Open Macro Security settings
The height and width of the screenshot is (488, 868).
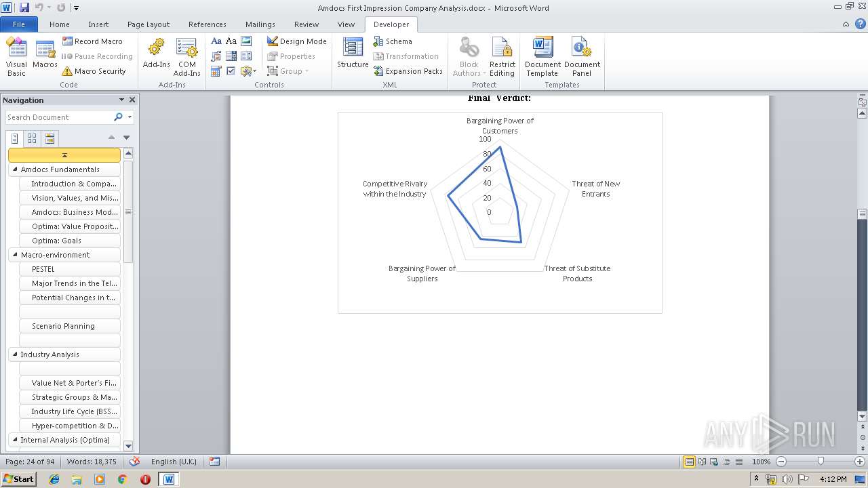[x=94, y=71]
